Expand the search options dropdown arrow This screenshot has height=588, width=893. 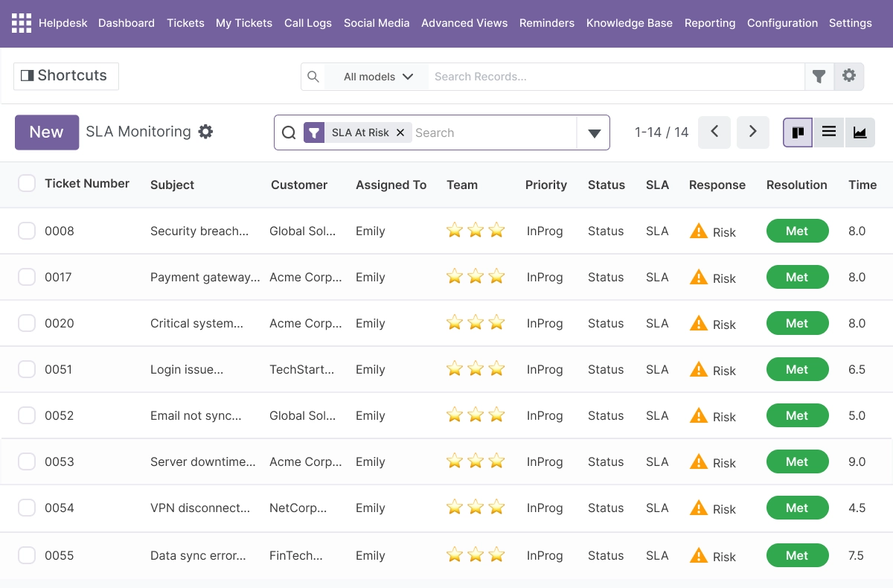click(x=594, y=133)
